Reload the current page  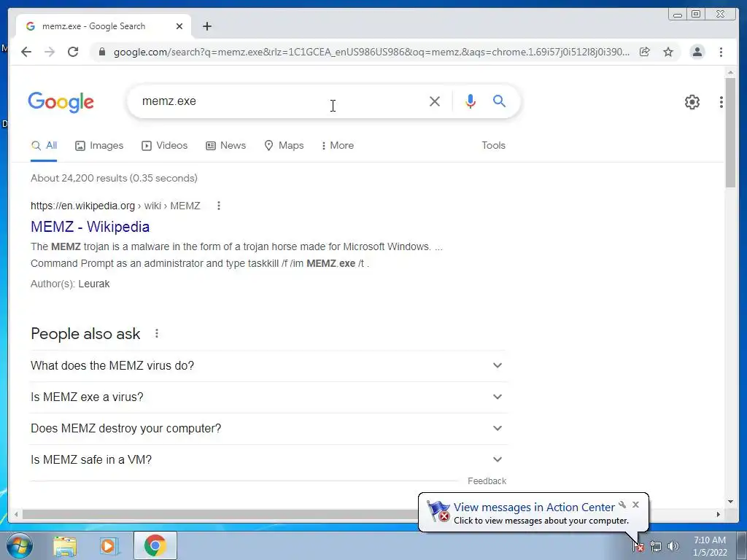[73, 52]
